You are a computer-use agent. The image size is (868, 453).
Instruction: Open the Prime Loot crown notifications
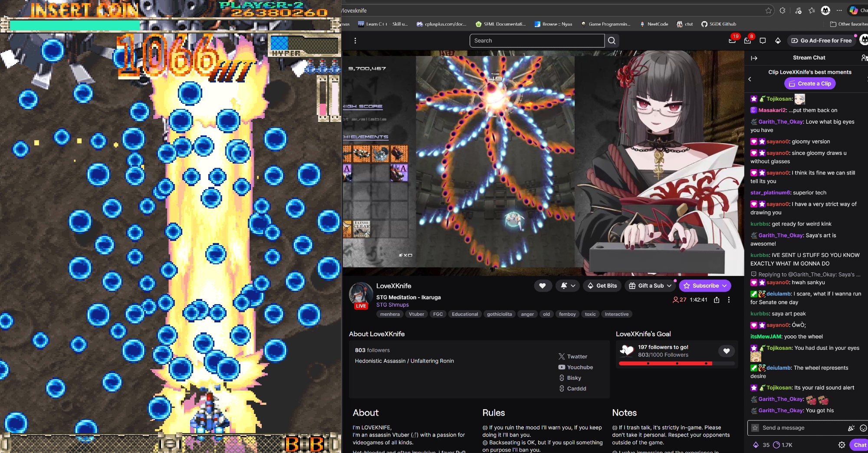732,40
